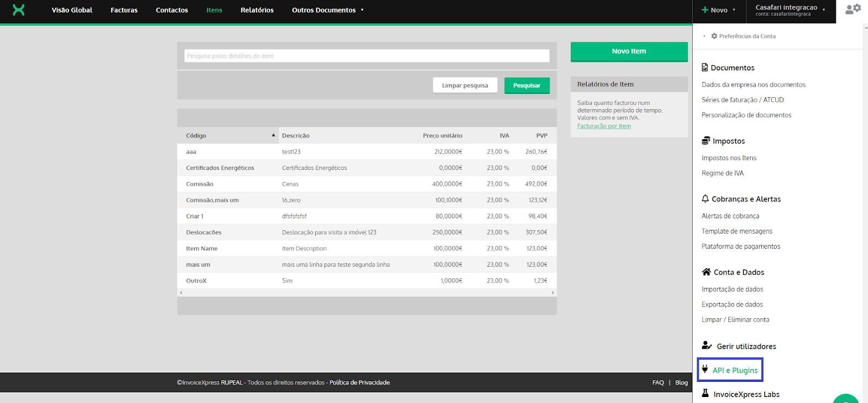This screenshot has width=868, height=403.
Task: Expand the Casafari integracao account dropdown
Action: click(x=790, y=10)
